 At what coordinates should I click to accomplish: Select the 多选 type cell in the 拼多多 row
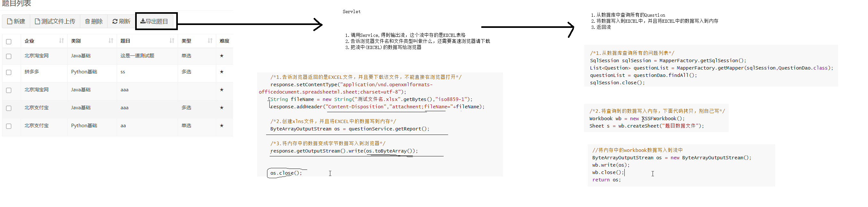point(186,72)
